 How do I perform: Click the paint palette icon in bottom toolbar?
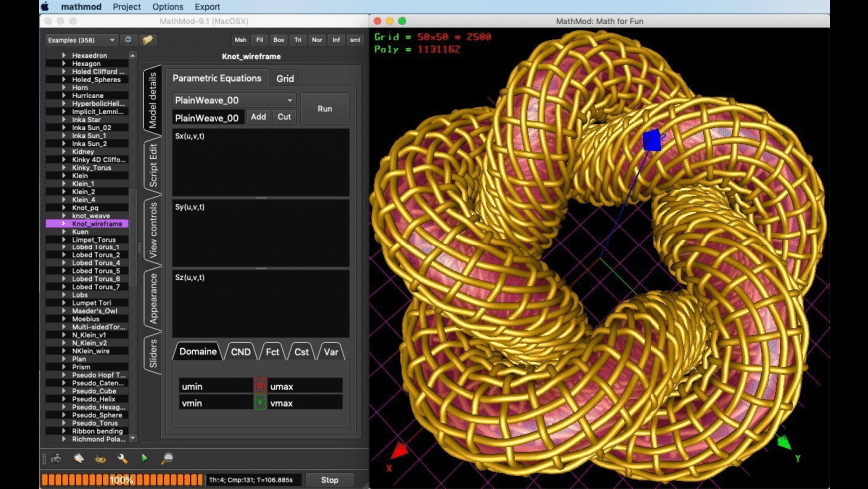[100, 458]
